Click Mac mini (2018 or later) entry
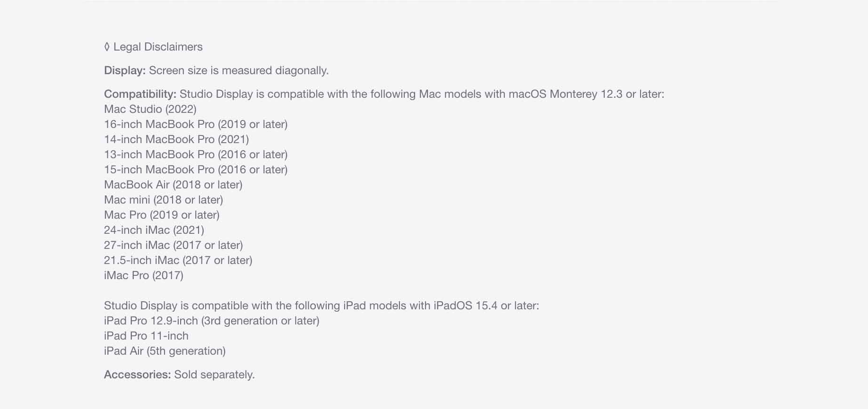 [x=164, y=200]
